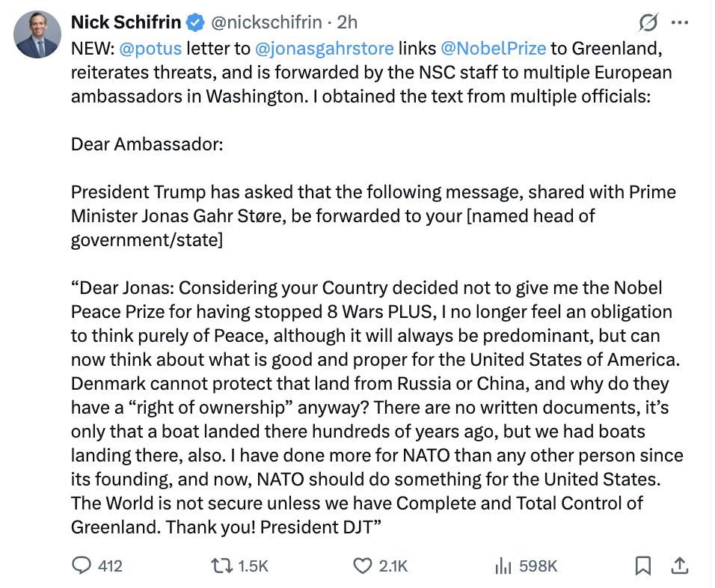715x588 pixels.
Task: Click the blue verified badge icon
Action: pyautogui.click(x=196, y=24)
